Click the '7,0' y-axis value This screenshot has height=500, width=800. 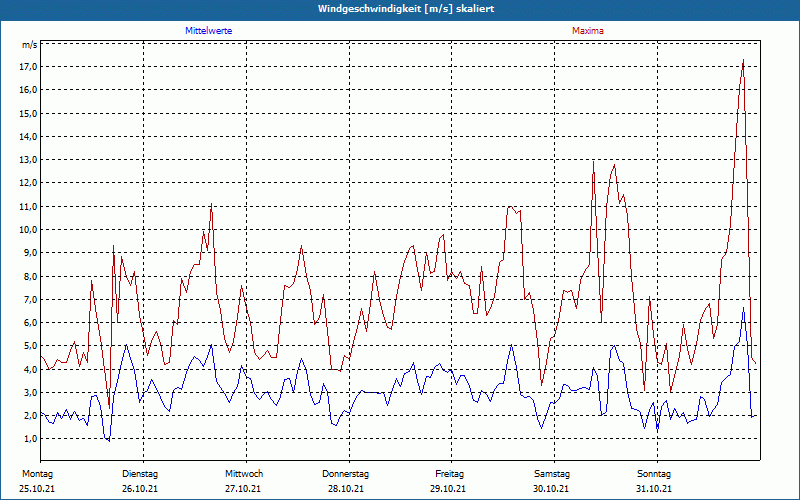click(x=30, y=299)
